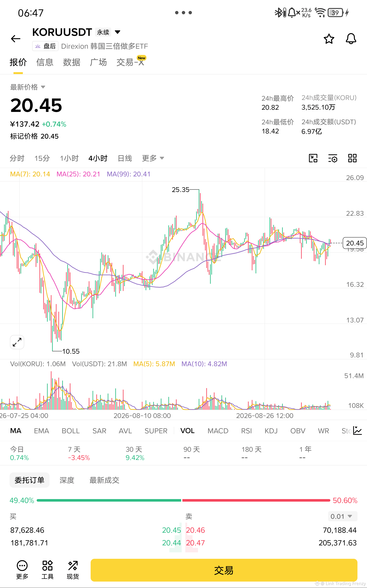Enable the MACD indicator
This screenshot has height=588, width=367.
(x=218, y=431)
